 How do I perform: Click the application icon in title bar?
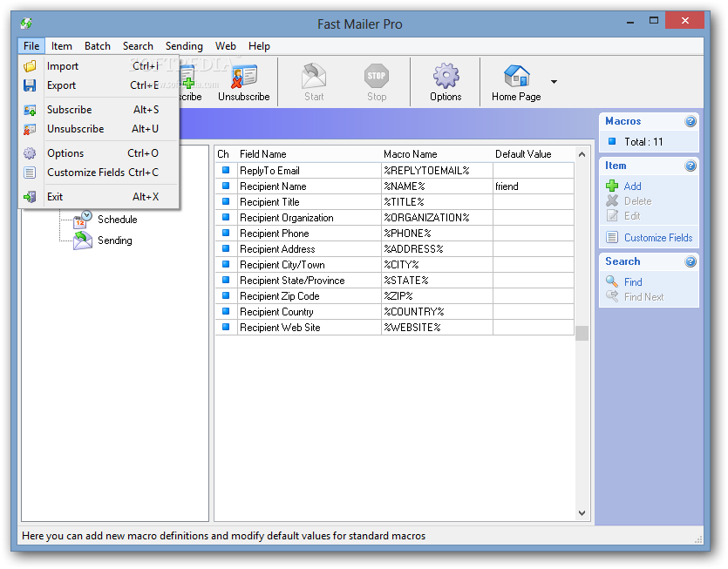(26, 24)
